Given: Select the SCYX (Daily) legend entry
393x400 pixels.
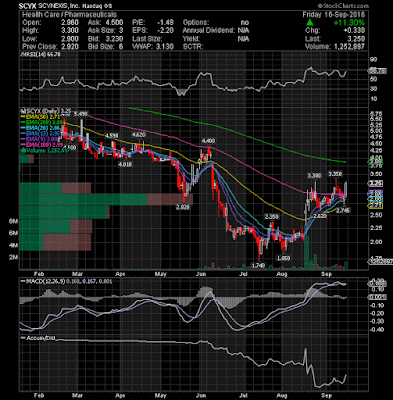Looking at the screenshot, I should click(x=46, y=110).
